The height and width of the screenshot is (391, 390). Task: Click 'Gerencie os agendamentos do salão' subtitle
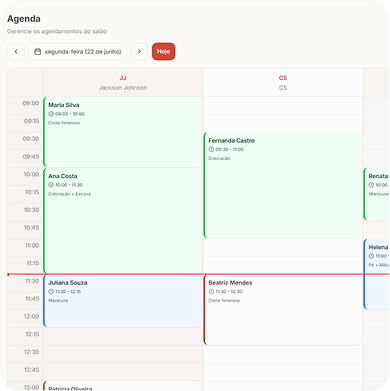click(57, 31)
